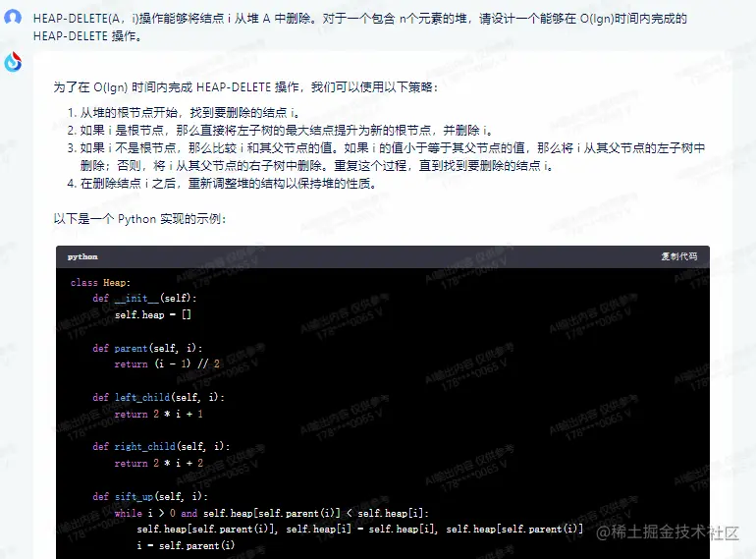The width and height of the screenshot is (756, 559).
Task: Click the swap line self.heap[self.parent(i)], self.heap[i]
Action: click(359, 530)
